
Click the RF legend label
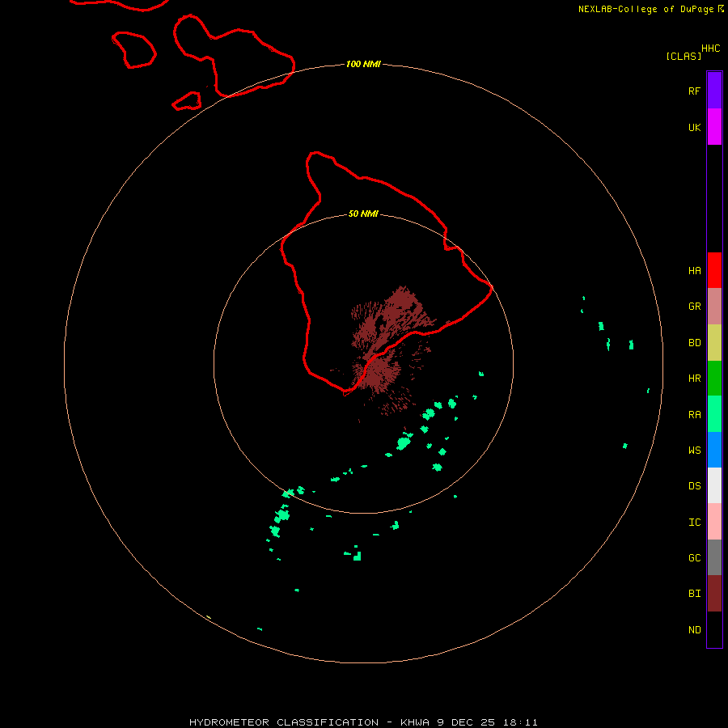coord(694,91)
